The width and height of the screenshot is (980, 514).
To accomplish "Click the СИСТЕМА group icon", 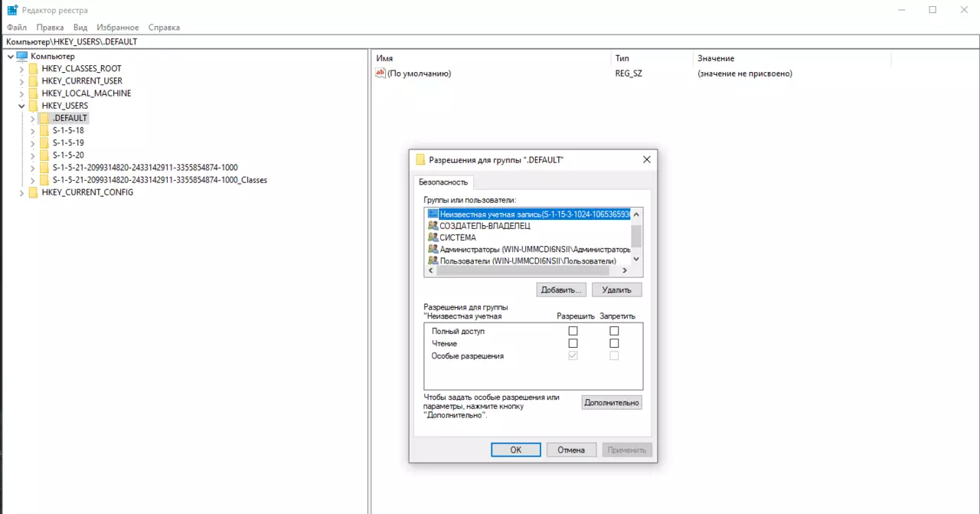I will coord(433,237).
